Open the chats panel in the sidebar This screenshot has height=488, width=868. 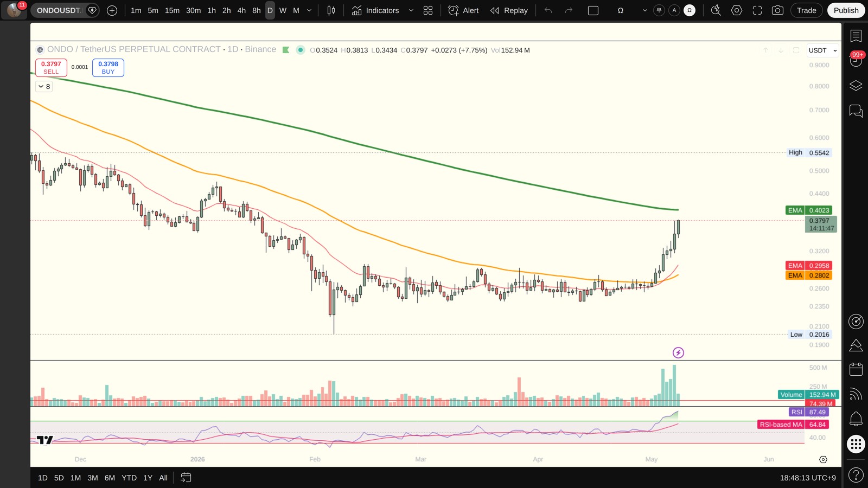tap(856, 111)
